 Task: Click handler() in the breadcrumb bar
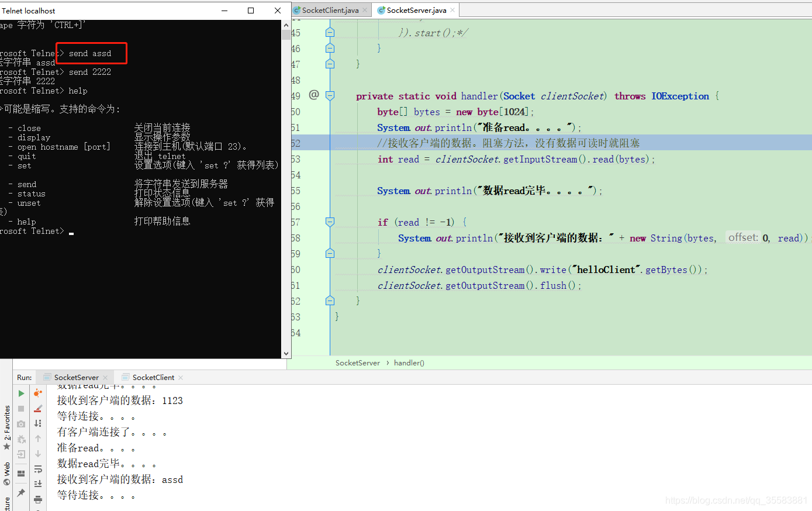pos(409,362)
